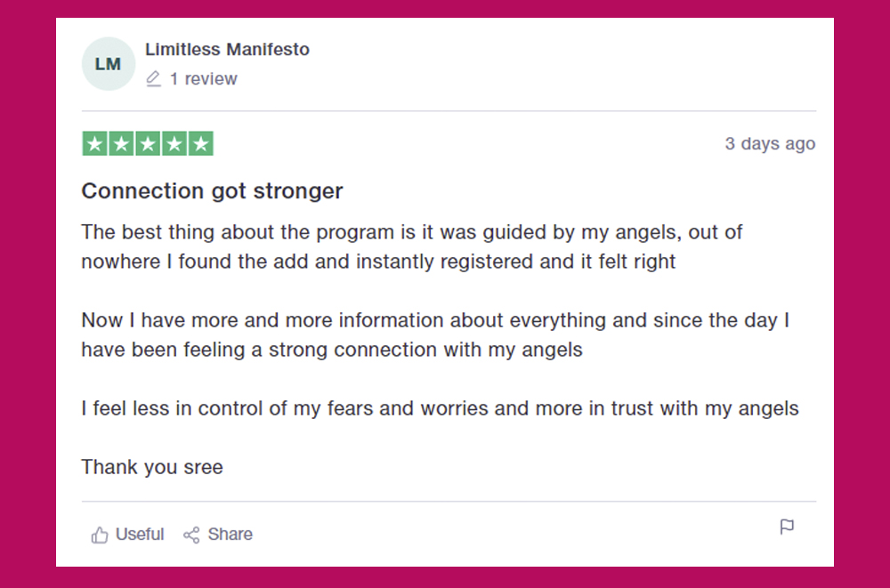Click the third green star
Screen dimensions: 890x588
coord(148,144)
